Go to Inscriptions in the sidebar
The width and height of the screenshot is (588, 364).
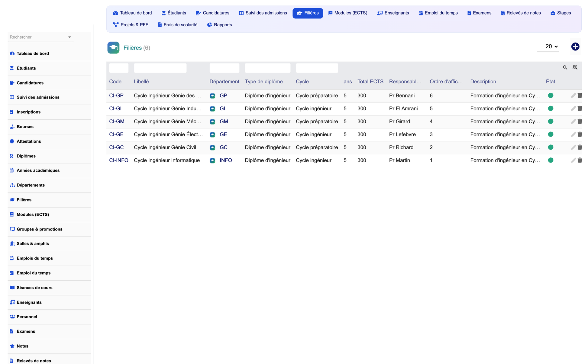point(49,112)
